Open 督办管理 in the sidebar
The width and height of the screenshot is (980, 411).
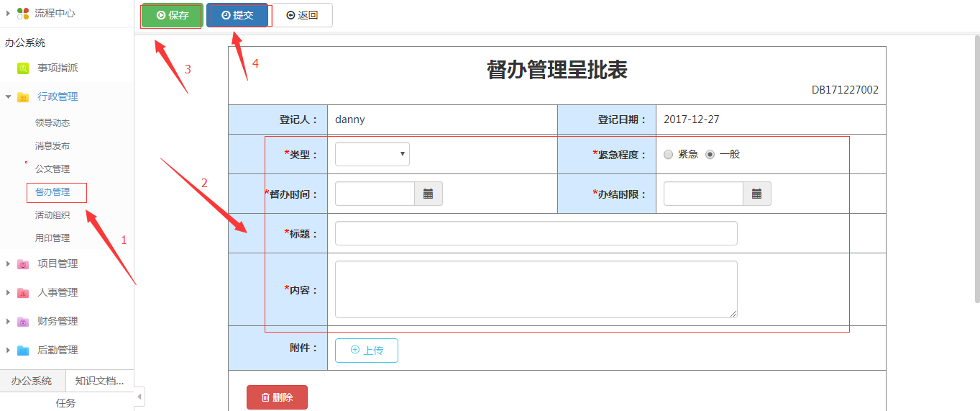[x=52, y=192]
